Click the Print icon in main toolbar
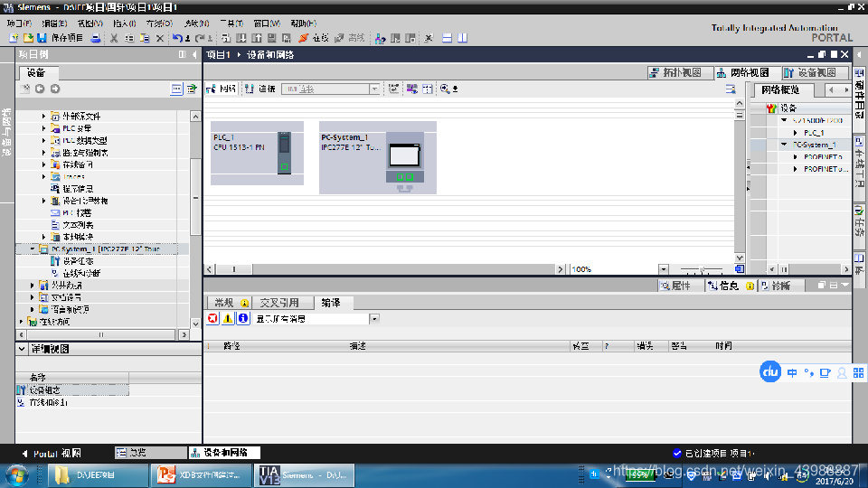The height and width of the screenshot is (488, 868). (x=96, y=38)
